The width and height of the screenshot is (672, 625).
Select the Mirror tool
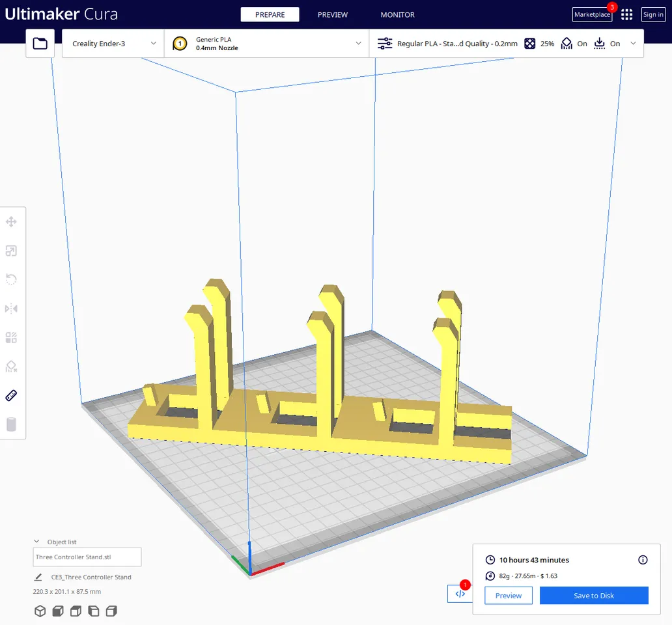[x=11, y=309]
